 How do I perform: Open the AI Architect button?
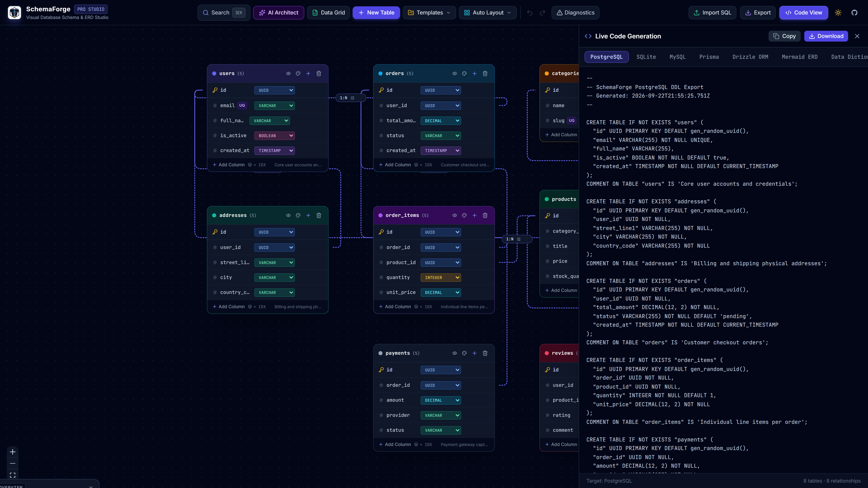coord(278,12)
